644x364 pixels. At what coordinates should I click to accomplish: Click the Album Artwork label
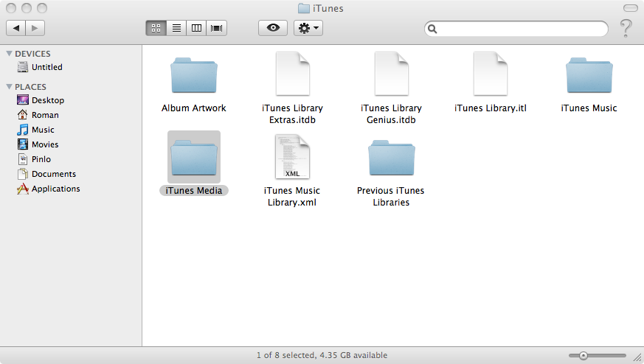[x=194, y=108]
